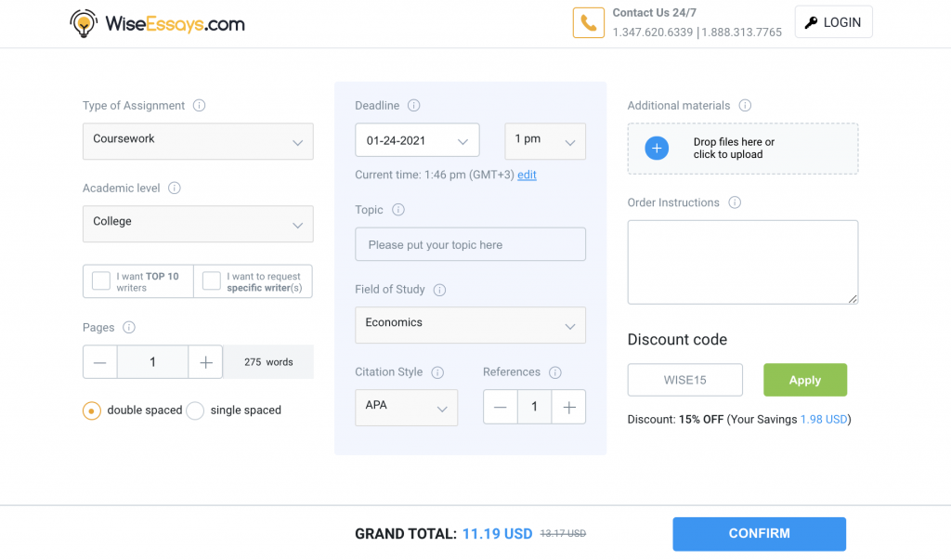Viewport: 951px width, 560px height.
Task: Decrease the number of pages with minus
Action: pos(100,362)
